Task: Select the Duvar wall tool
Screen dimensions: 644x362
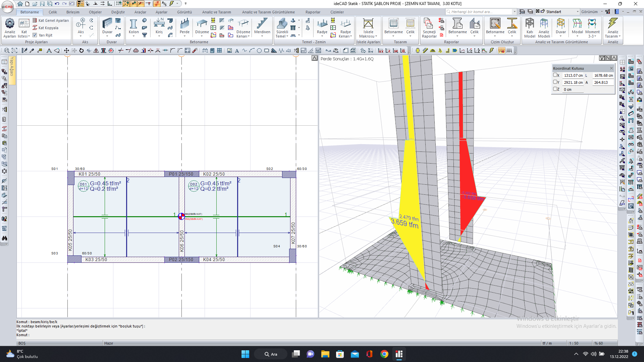Action: click(107, 28)
